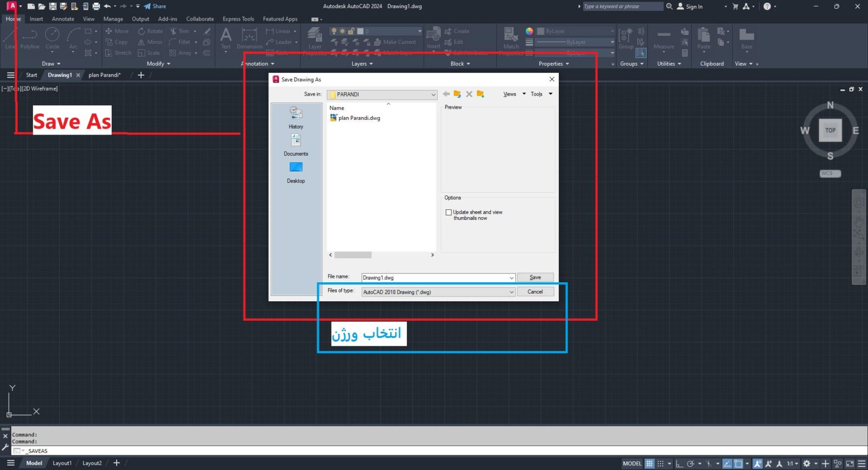Select the Text annotation tool
868x470 pixels.
226,39
